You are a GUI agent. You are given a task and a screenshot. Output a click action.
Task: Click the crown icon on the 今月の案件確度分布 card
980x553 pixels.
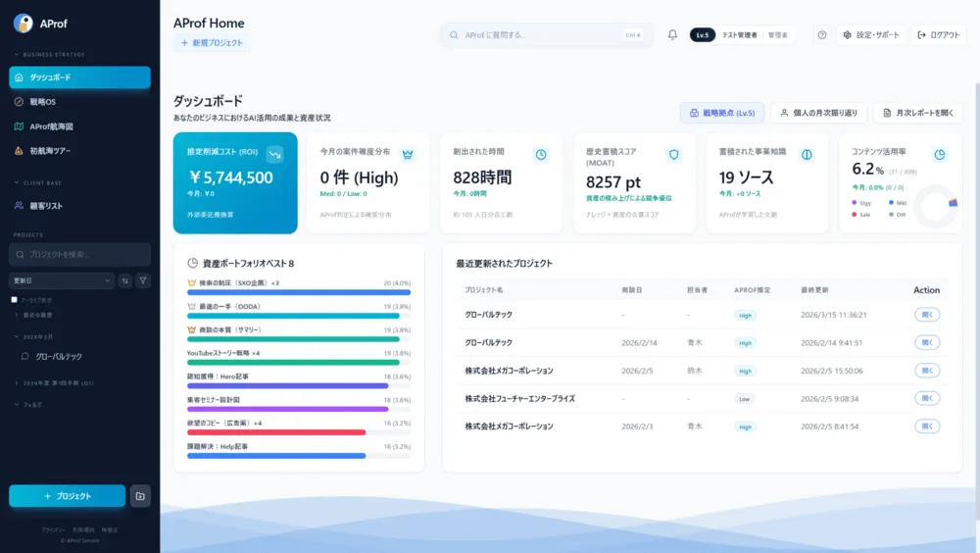click(408, 154)
